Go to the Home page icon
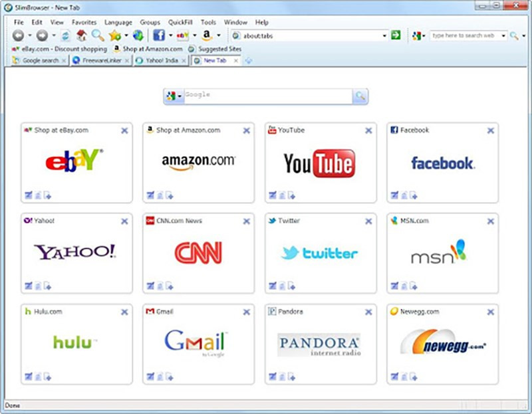 (81, 35)
